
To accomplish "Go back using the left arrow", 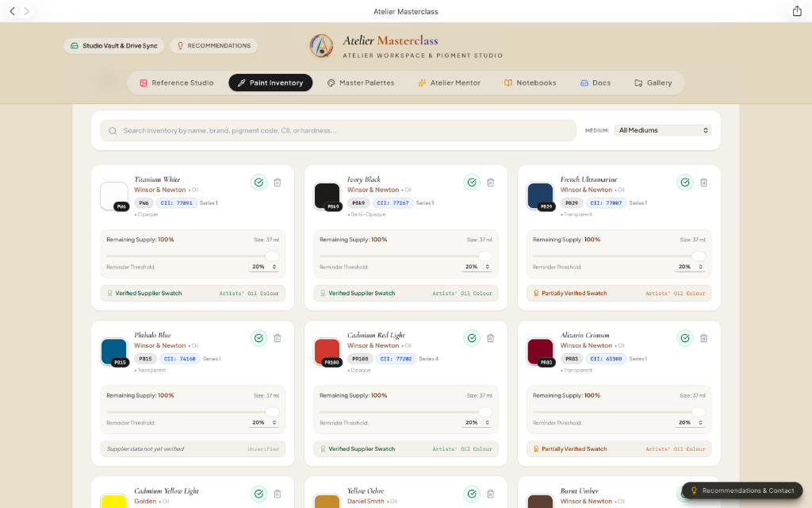I will [13, 11].
